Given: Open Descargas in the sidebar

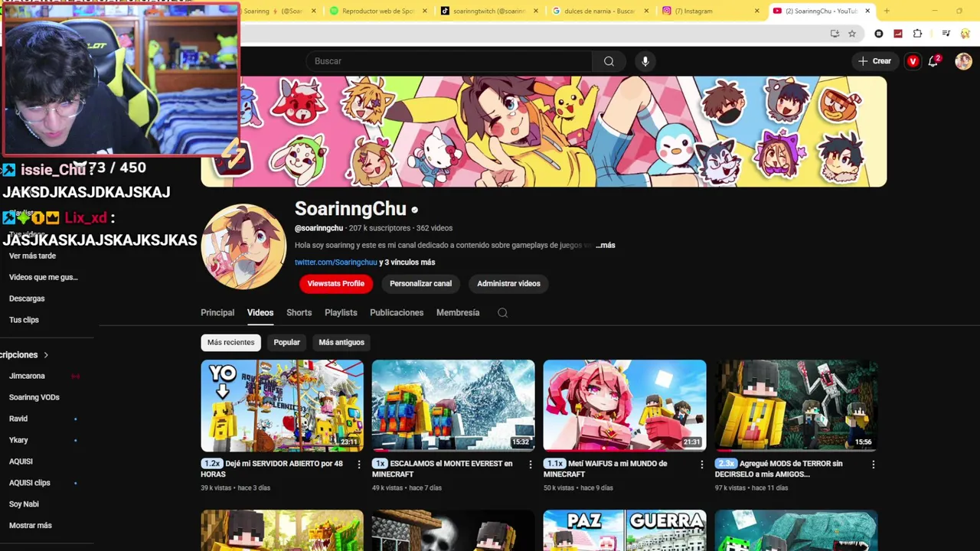Looking at the screenshot, I should [x=27, y=298].
